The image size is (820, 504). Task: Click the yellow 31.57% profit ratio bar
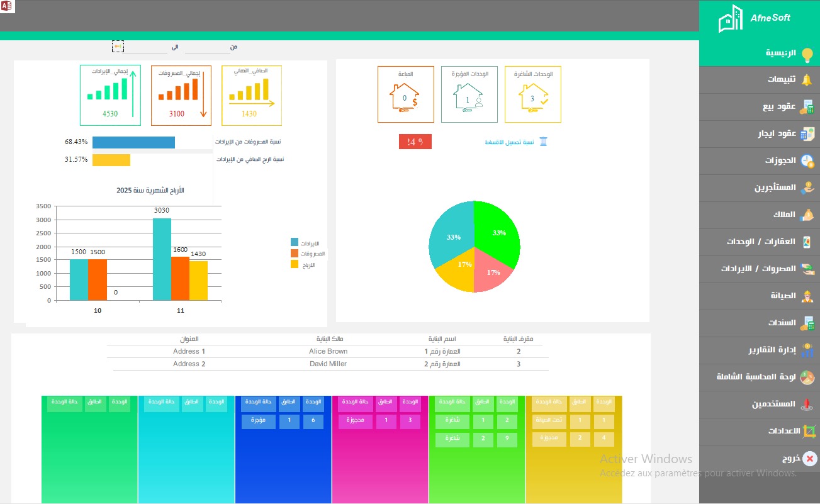[x=111, y=160]
